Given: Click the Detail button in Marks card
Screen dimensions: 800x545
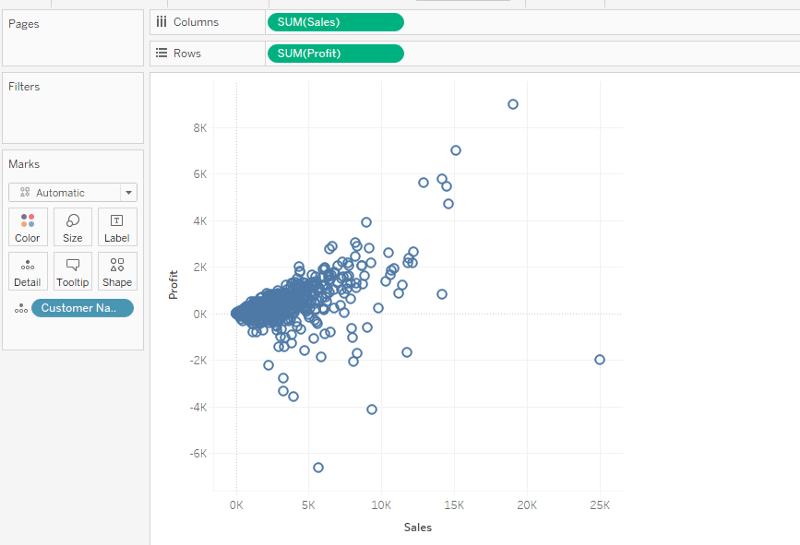Looking at the screenshot, I should point(27,271).
